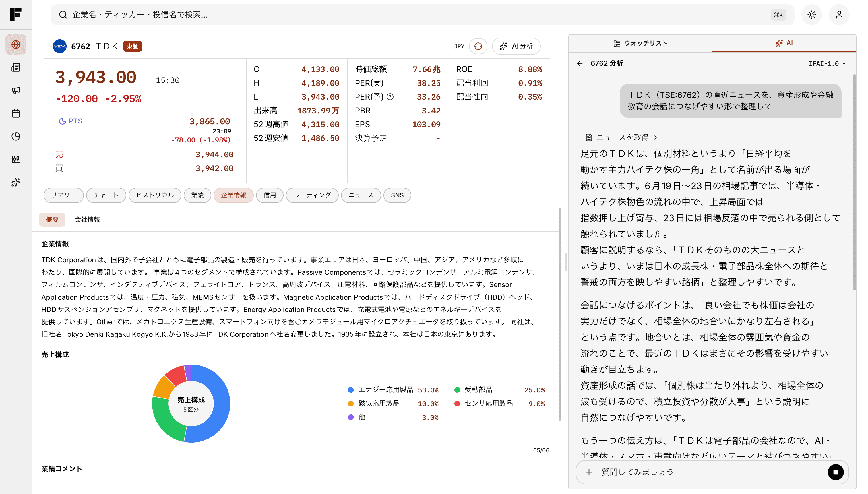The image size is (868, 494).
Task: Select the チャート tab
Action: (x=106, y=195)
